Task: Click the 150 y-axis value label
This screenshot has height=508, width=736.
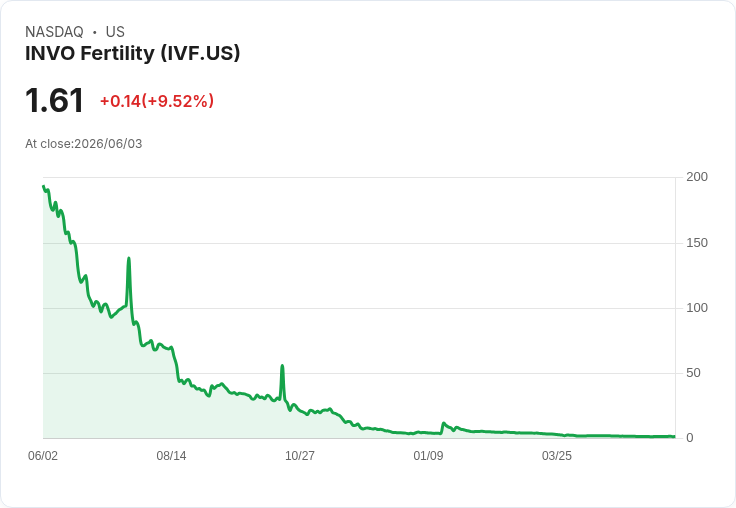Action: point(697,243)
